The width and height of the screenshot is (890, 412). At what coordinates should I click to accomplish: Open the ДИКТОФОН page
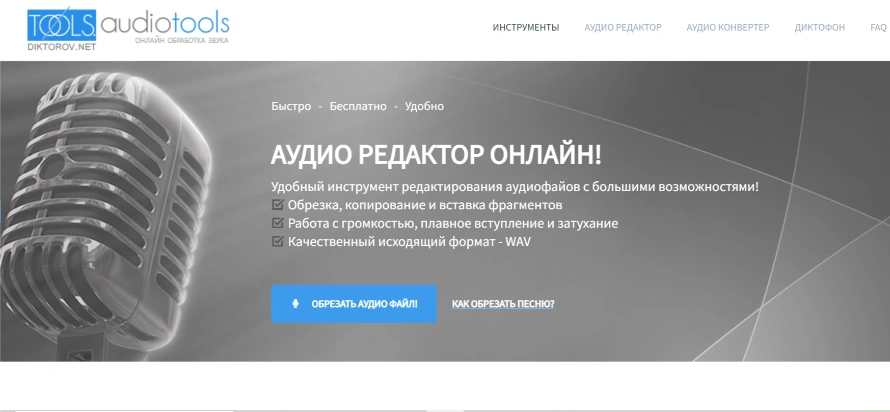[820, 27]
